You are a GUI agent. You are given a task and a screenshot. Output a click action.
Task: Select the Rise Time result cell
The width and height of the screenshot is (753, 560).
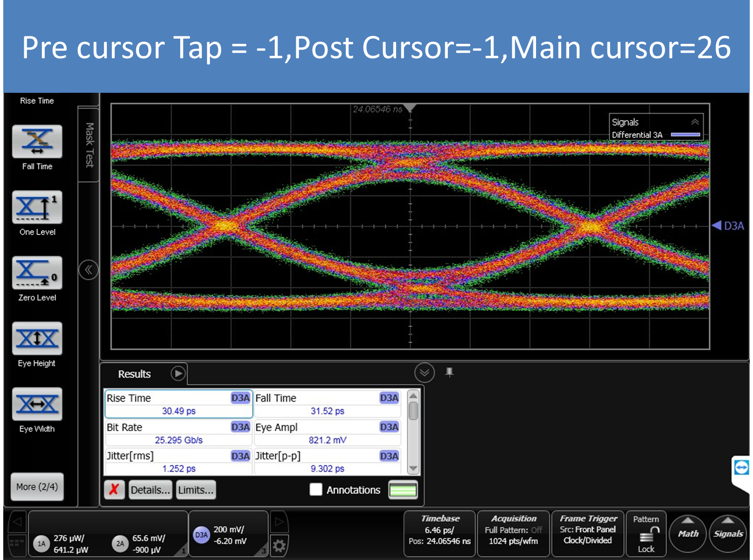(179, 404)
